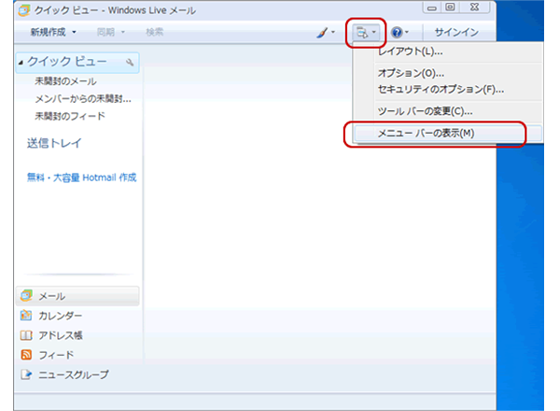Screen dimensions: 560x411
Task: Open the dropdown arrow next to paintbrush
Action: [x=333, y=32]
